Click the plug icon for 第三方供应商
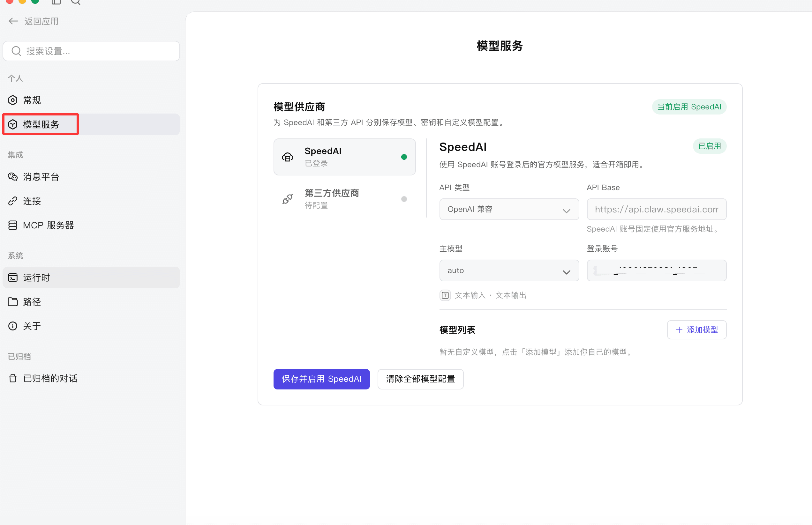Viewport: 812px width, 525px height. tap(288, 199)
